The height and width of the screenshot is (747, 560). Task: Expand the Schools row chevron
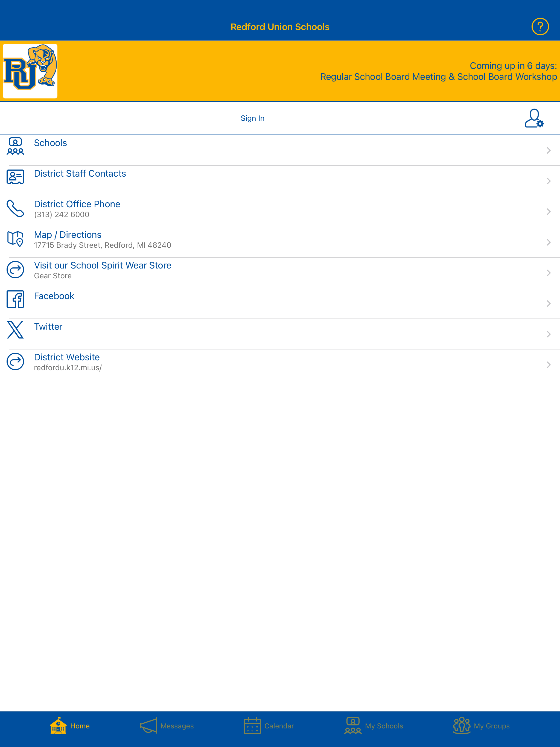tap(549, 150)
